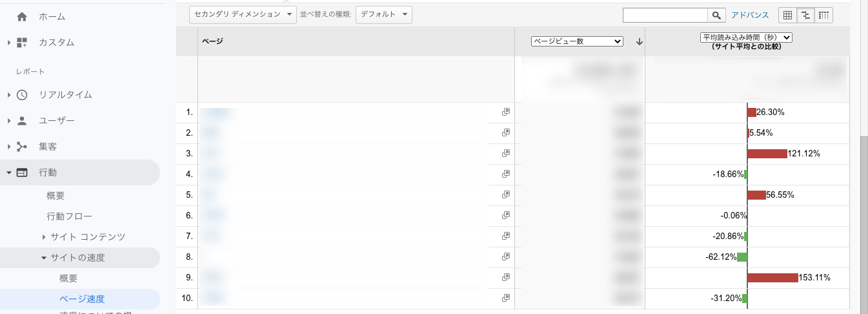
Task: Go to ホーム in the sidebar
Action: point(52,16)
